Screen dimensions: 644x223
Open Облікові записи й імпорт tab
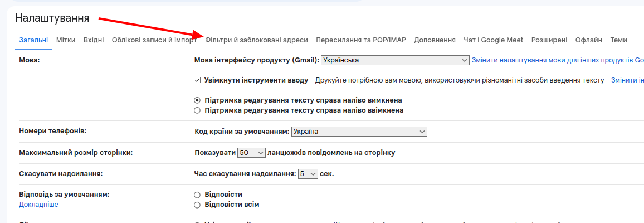click(154, 40)
